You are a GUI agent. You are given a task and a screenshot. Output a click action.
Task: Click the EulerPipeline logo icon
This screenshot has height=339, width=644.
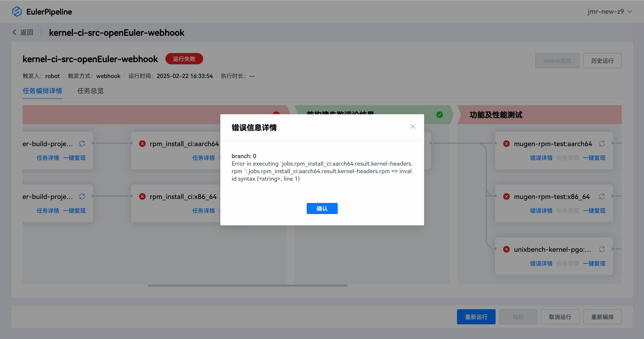pos(17,12)
